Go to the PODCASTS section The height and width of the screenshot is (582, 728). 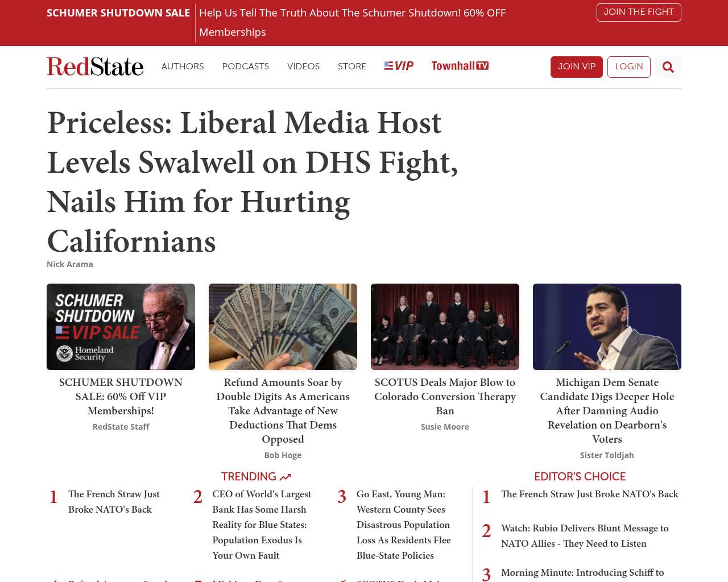pyautogui.click(x=246, y=66)
